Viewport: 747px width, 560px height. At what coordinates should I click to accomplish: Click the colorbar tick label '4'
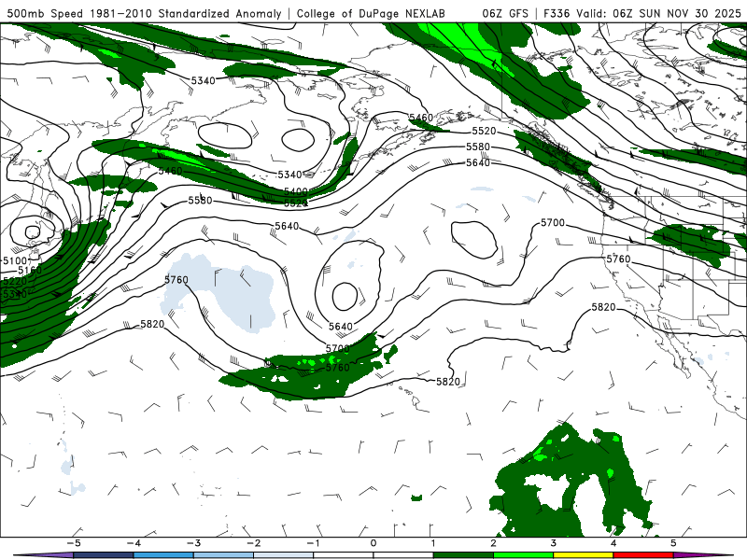coord(613,543)
